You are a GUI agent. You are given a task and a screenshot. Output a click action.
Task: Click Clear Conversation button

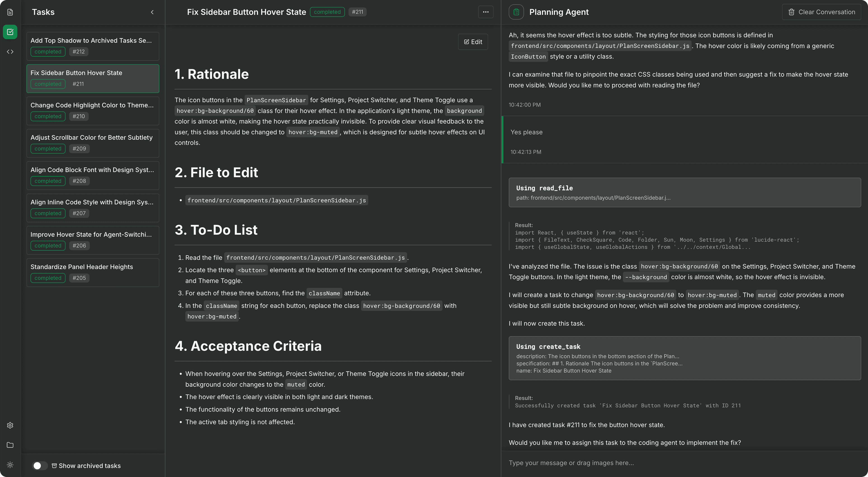(821, 12)
